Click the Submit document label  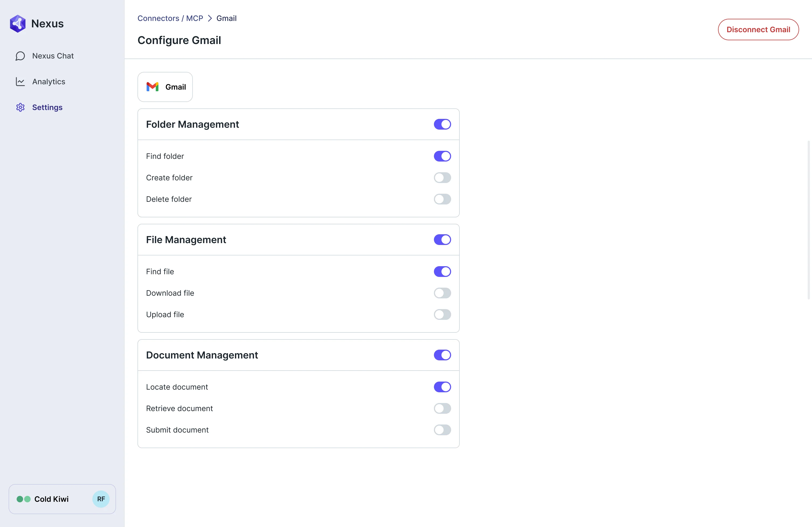(177, 430)
